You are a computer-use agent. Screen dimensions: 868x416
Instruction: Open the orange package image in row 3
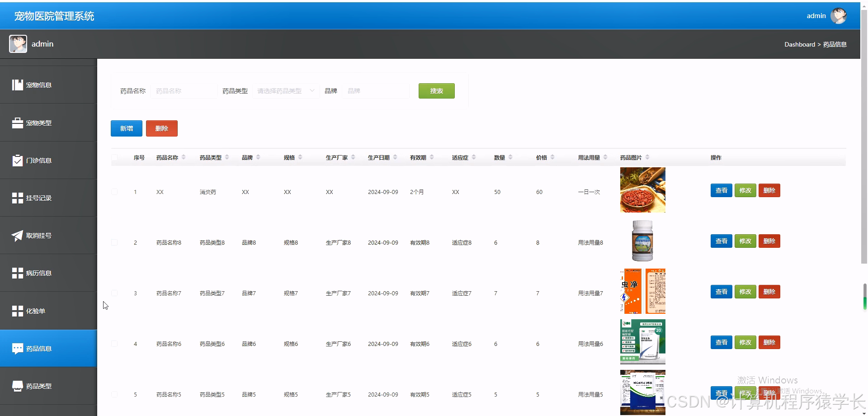pos(643,291)
